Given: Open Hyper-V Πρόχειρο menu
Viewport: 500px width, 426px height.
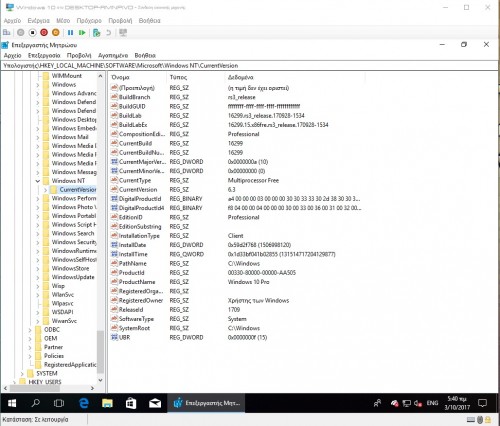Looking at the screenshot, I should click(x=89, y=21).
